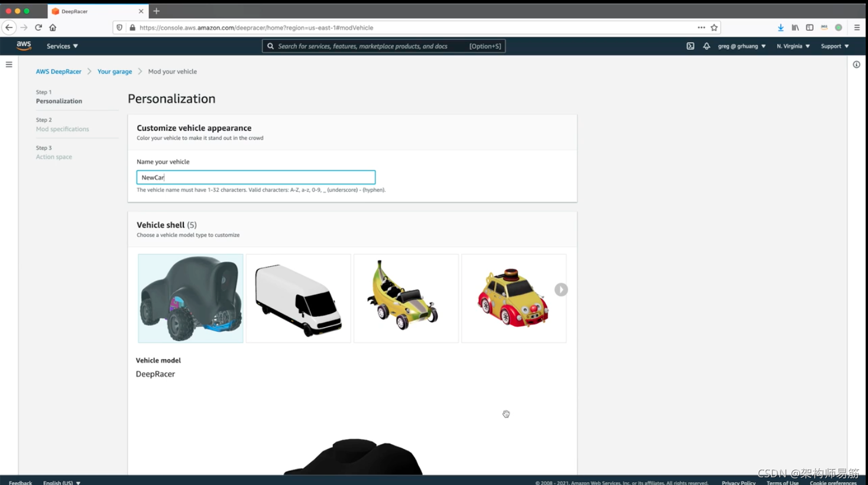The height and width of the screenshot is (485, 868).
Task: Reload the page with refresh icon
Action: 38,27
